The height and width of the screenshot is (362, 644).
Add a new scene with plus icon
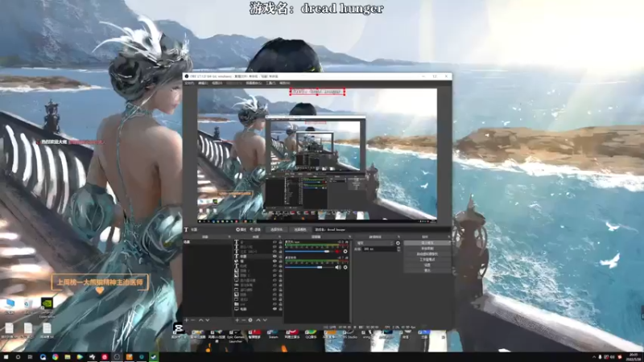(186, 320)
